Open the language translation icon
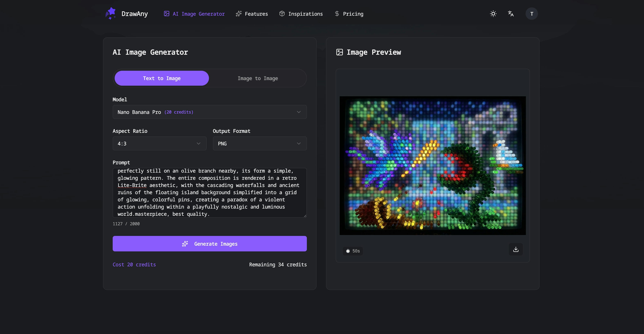The height and width of the screenshot is (334, 644). (511, 13)
